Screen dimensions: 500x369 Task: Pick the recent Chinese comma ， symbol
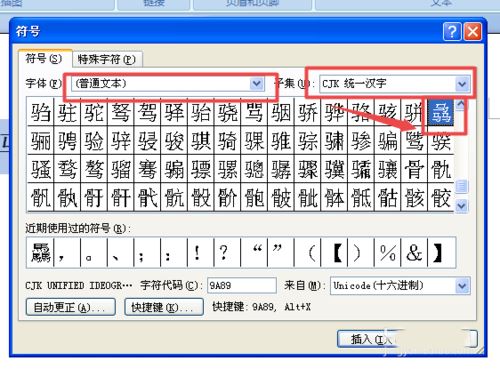coord(67,253)
